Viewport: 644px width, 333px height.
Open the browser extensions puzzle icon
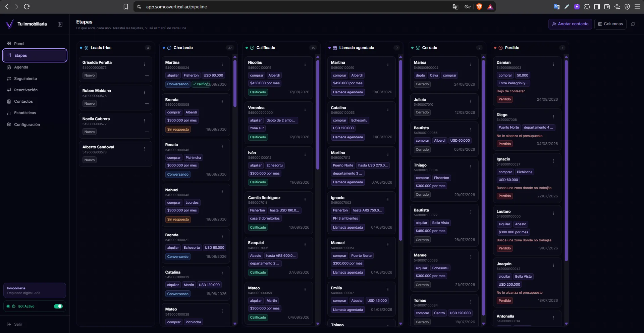tap(587, 7)
